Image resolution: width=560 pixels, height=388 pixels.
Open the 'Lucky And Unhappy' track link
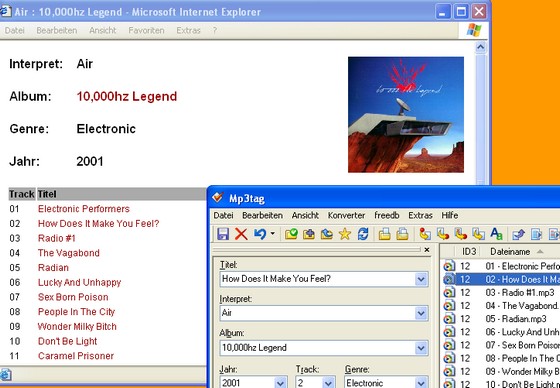coord(79,283)
